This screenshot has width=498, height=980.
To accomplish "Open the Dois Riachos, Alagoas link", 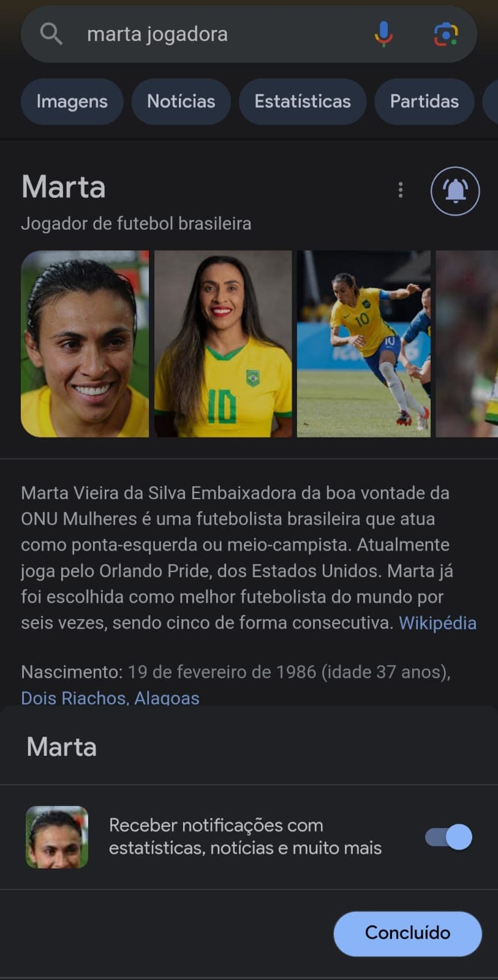I will [110, 698].
